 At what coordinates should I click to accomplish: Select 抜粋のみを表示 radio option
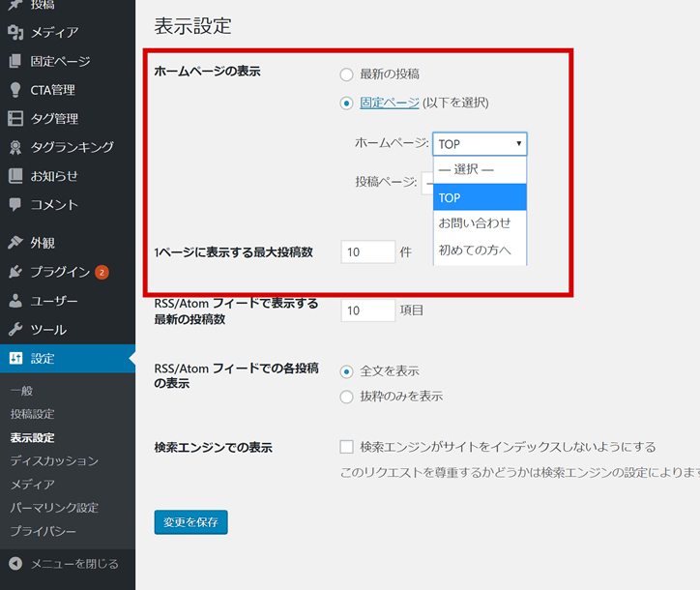point(346,396)
